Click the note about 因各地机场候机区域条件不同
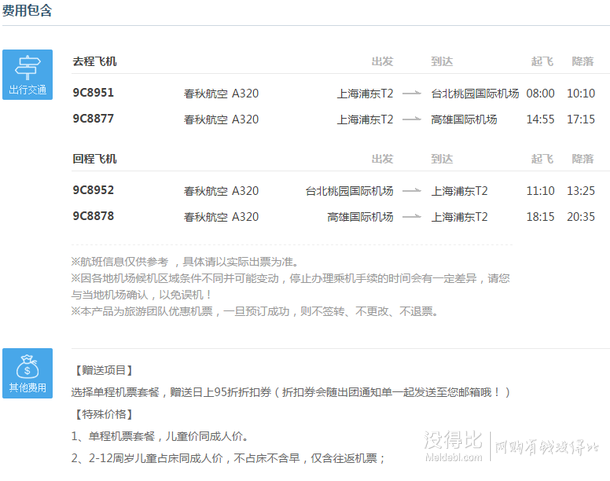Image resolution: width=610 pixels, height=481 pixels. pyautogui.click(x=290, y=286)
